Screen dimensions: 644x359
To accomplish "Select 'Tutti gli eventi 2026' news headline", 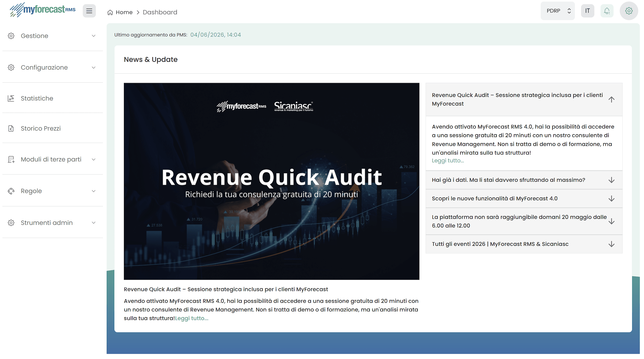I will pyautogui.click(x=500, y=244).
